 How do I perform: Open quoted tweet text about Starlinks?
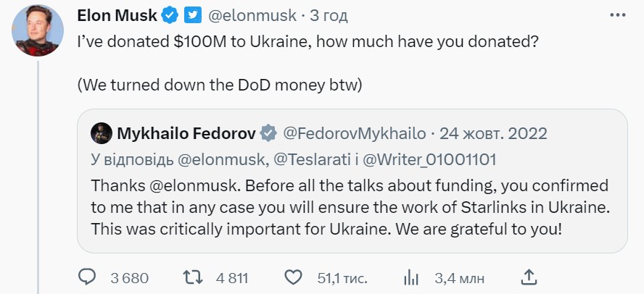point(348,206)
